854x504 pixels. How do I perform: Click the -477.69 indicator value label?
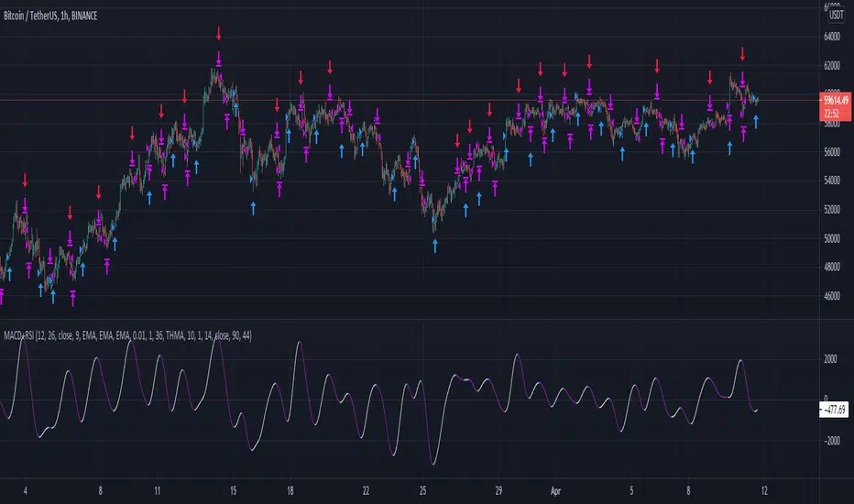coord(834,411)
